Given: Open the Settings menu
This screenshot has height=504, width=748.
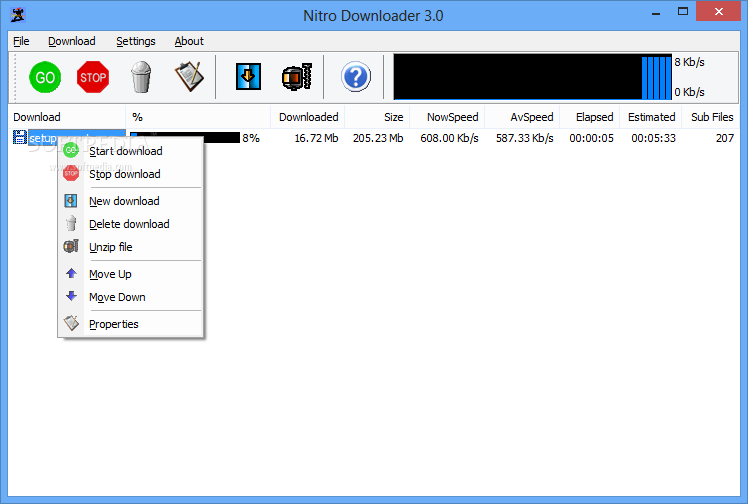Looking at the screenshot, I should click(x=135, y=41).
